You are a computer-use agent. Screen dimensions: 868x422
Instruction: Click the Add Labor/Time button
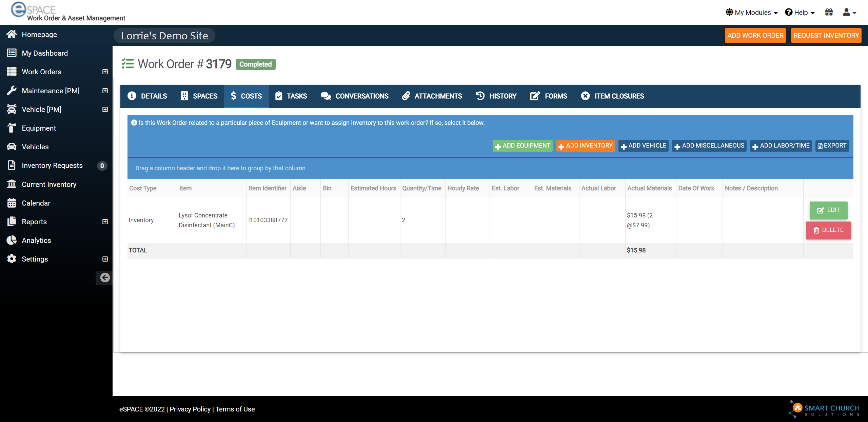pos(781,146)
